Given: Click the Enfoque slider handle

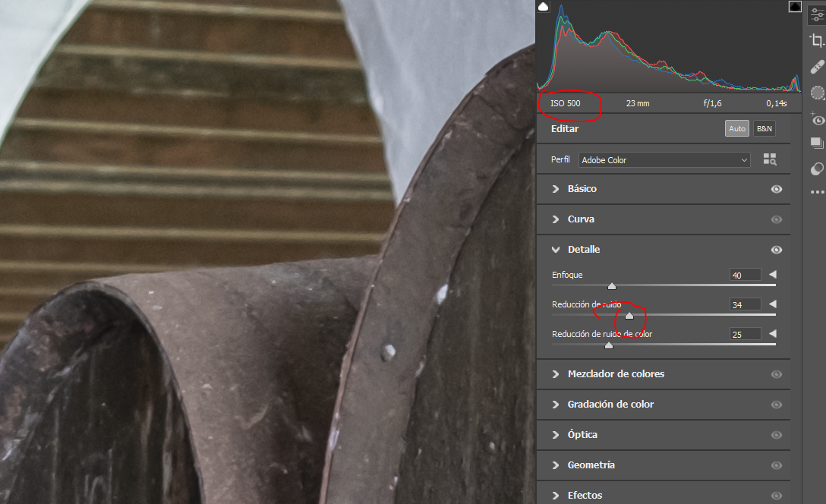Looking at the screenshot, I should tap(612, 286).
